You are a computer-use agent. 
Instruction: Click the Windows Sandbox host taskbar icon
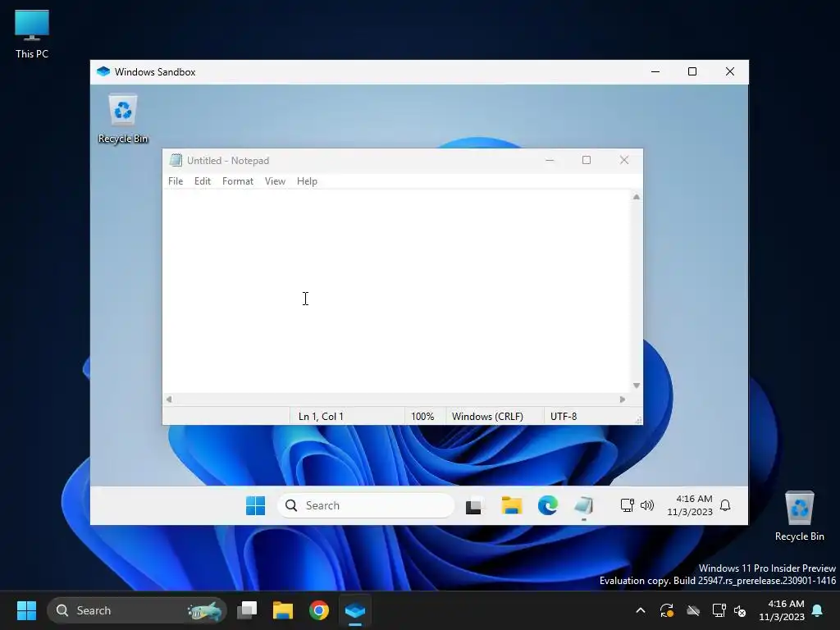coord(355,610)
